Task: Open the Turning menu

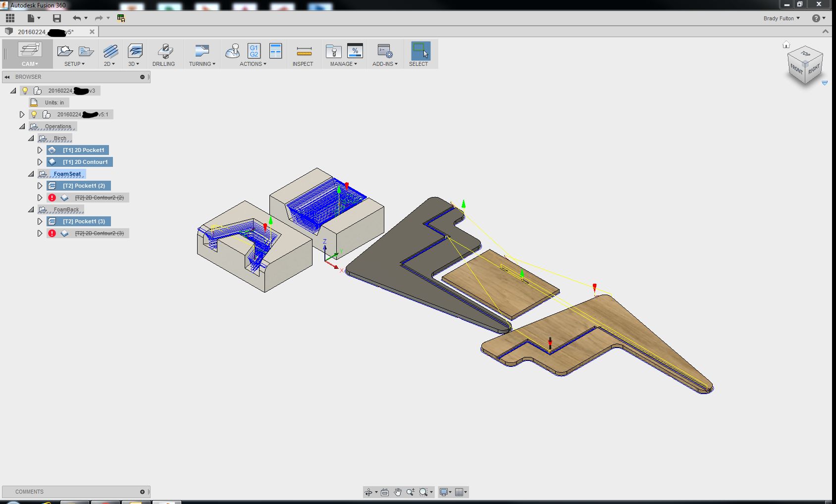Action: point(202,64)
